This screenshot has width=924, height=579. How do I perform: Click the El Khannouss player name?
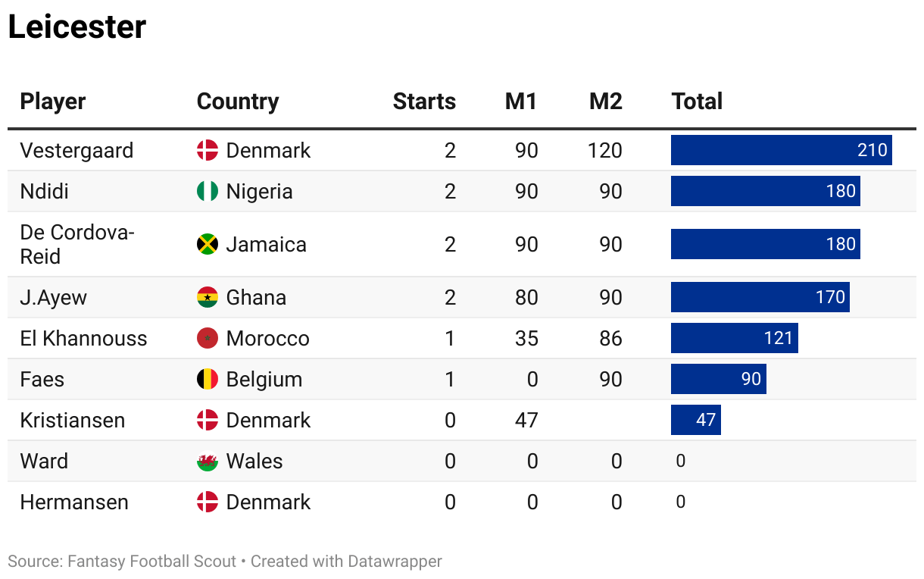point(83,338)
